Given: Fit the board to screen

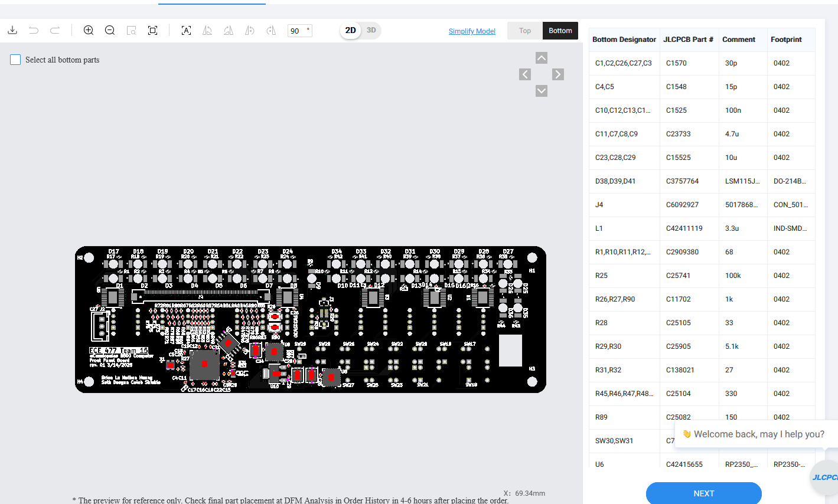Looking at the screenshot, I should [152, 30].
